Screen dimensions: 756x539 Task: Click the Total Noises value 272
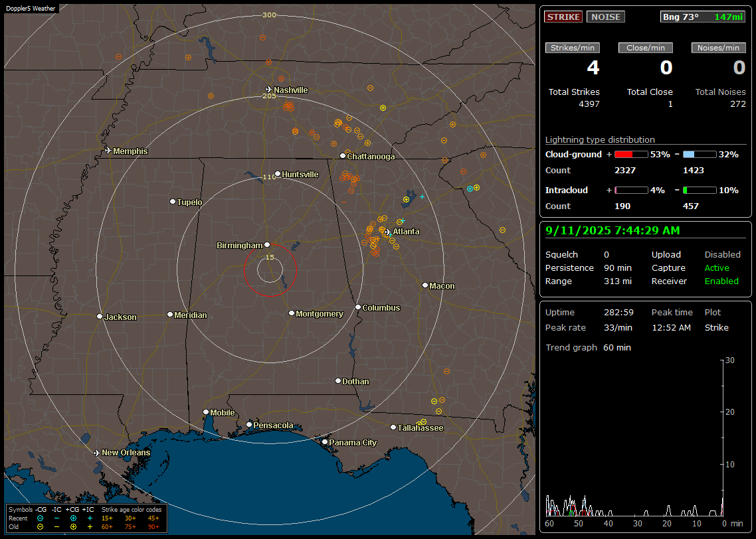737,104
